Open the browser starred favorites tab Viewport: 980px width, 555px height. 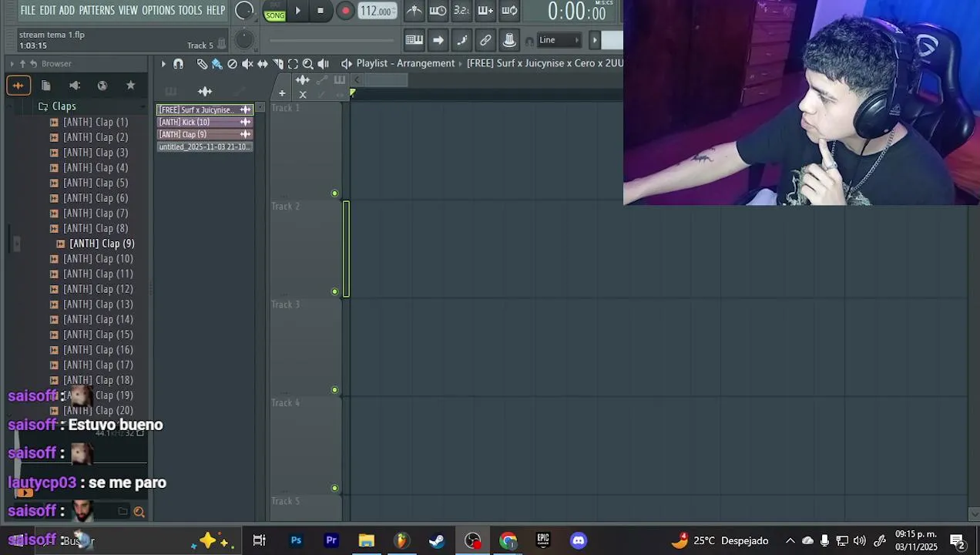point(130,86)
